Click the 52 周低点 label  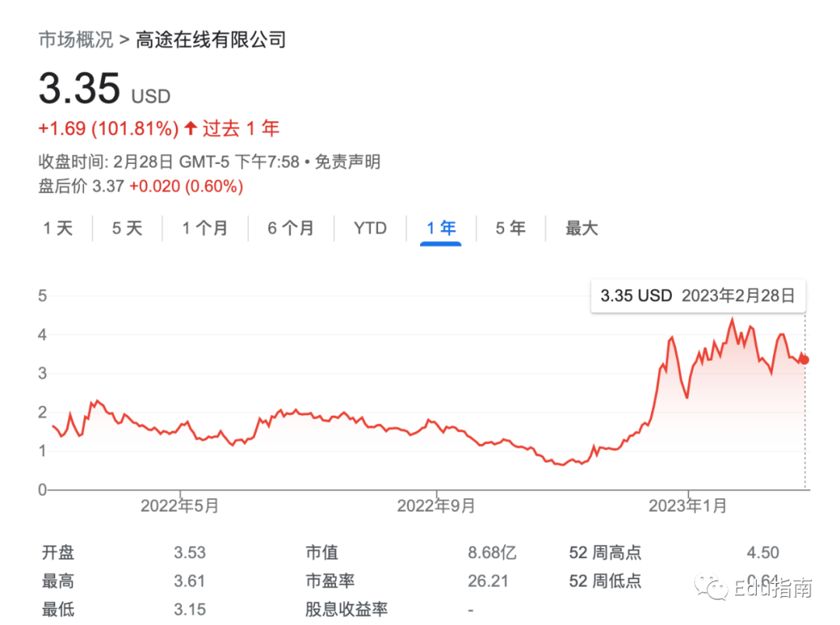pos(605,581)
